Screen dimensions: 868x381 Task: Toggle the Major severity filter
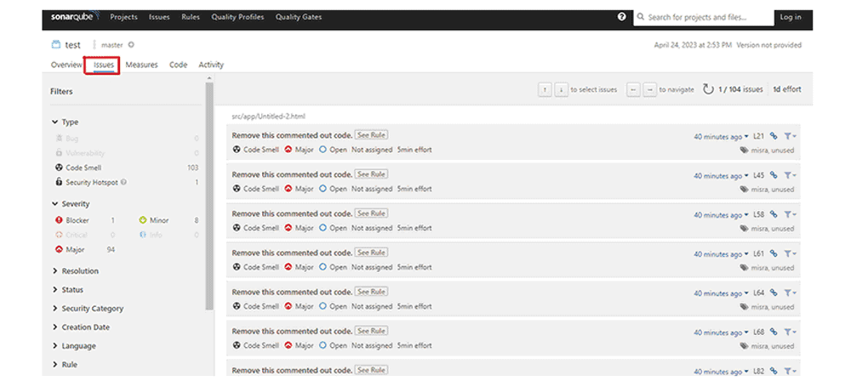click(77, 249)
